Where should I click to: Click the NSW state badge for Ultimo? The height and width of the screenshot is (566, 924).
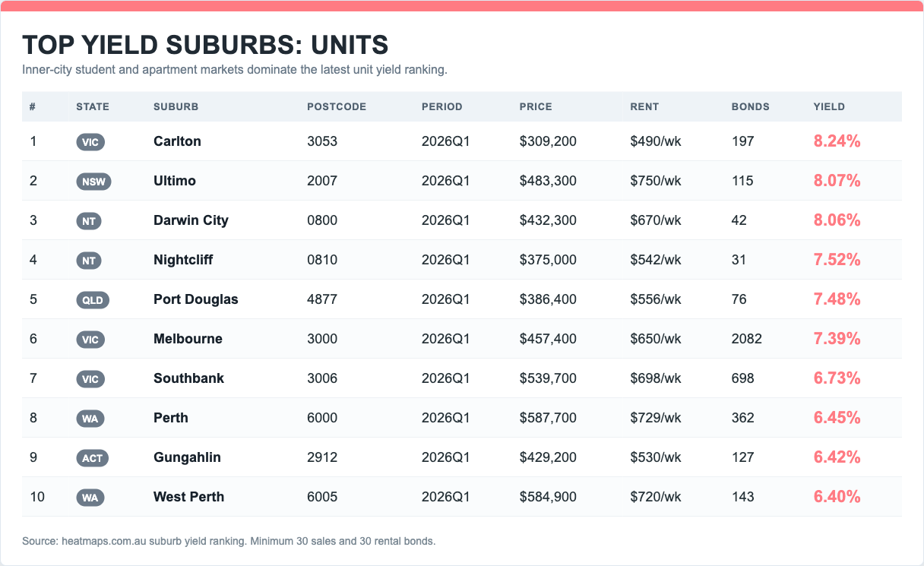93,182
